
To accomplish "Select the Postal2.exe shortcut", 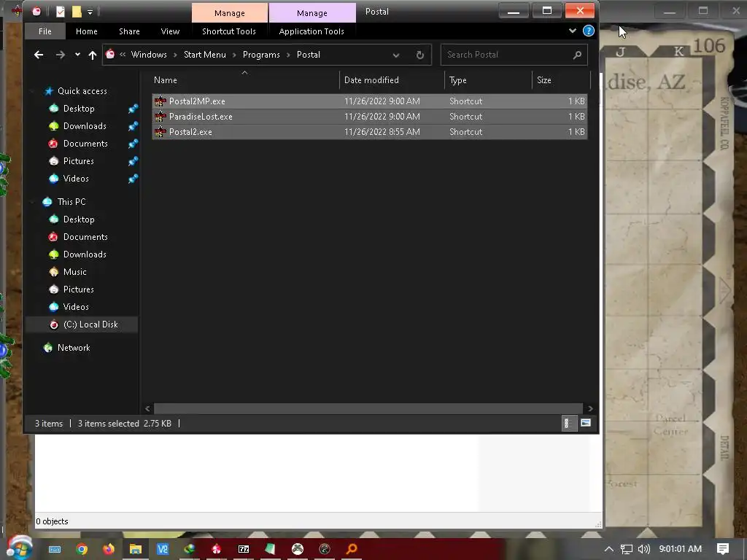I will (x=370, y=132).
